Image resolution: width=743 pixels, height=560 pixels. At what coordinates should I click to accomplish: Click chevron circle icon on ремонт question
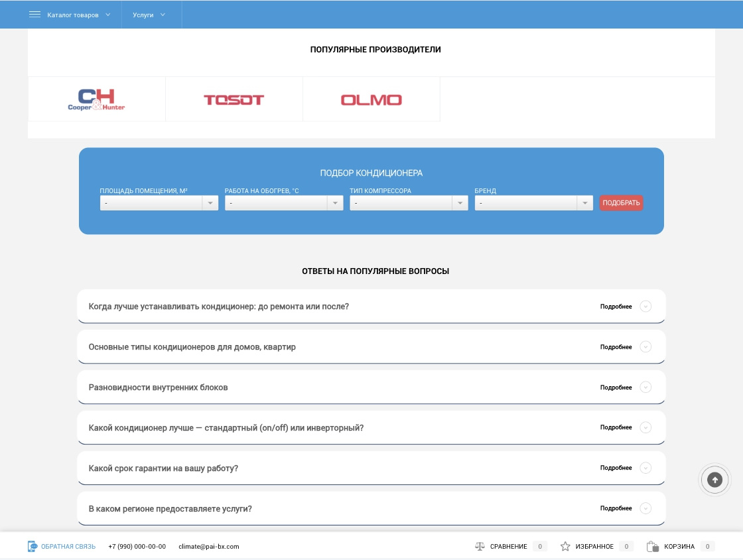click(x=645, y=307)
